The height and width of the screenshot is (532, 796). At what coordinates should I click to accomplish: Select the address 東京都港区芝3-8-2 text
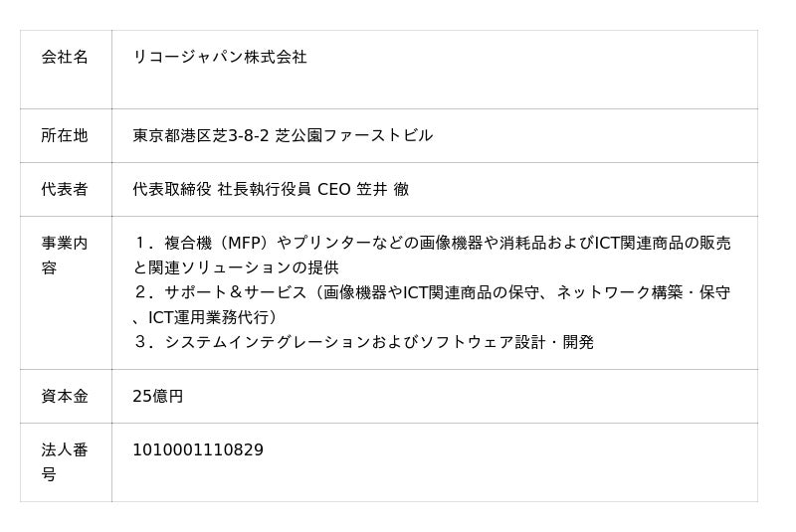pos(201,135)
